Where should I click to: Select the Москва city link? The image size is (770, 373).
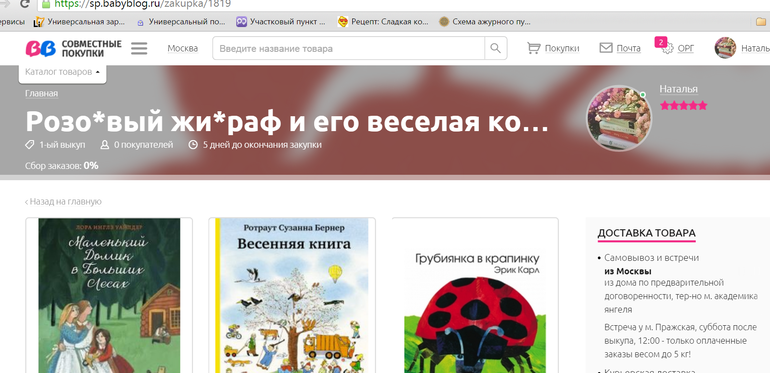pyautogui.click(x=183, y=48)
